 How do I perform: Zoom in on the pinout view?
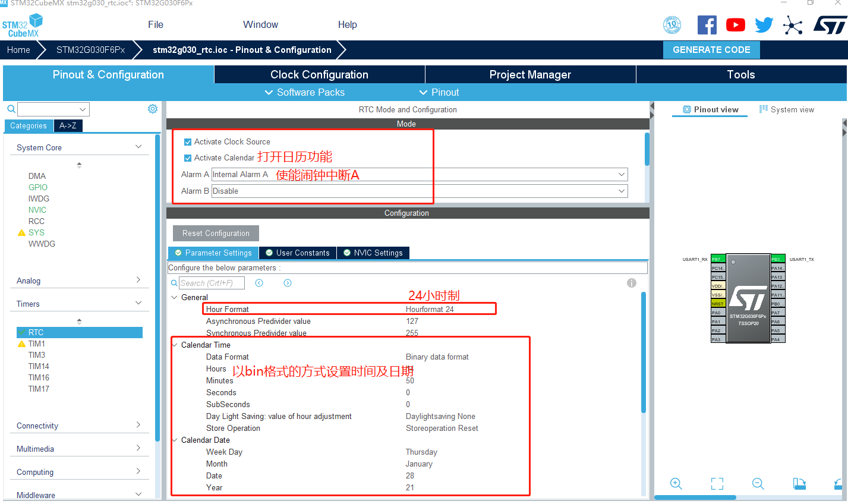coord(676,484)
